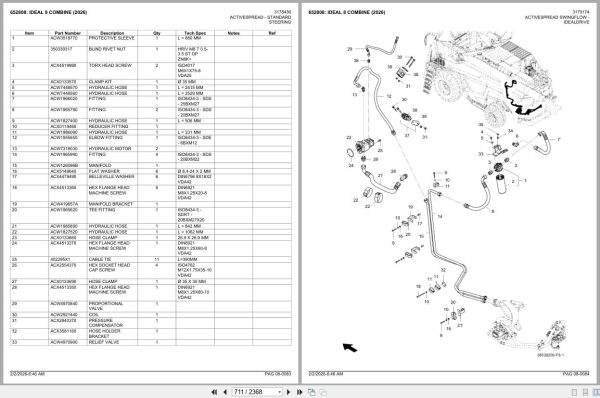Click the Notes column header
The width and height of the screenshot is (600, 398).
coord(233,33)
